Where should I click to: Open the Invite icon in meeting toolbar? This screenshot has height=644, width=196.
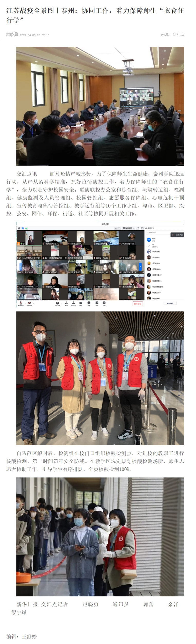[66, 304]
